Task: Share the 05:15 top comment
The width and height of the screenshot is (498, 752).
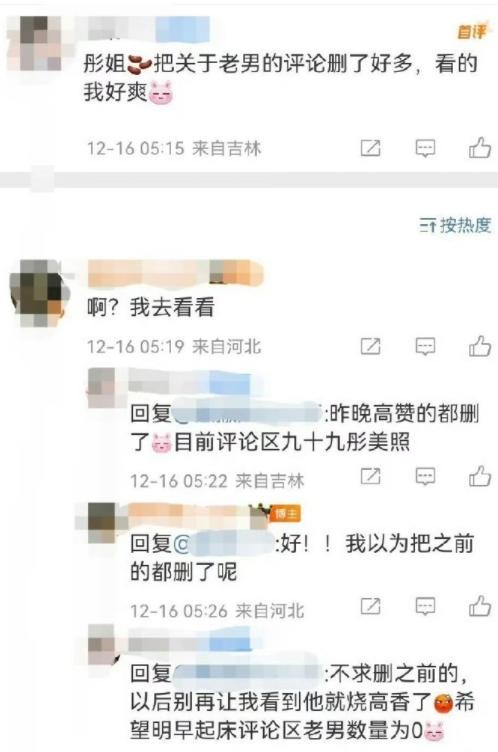Action: (370, 148)
